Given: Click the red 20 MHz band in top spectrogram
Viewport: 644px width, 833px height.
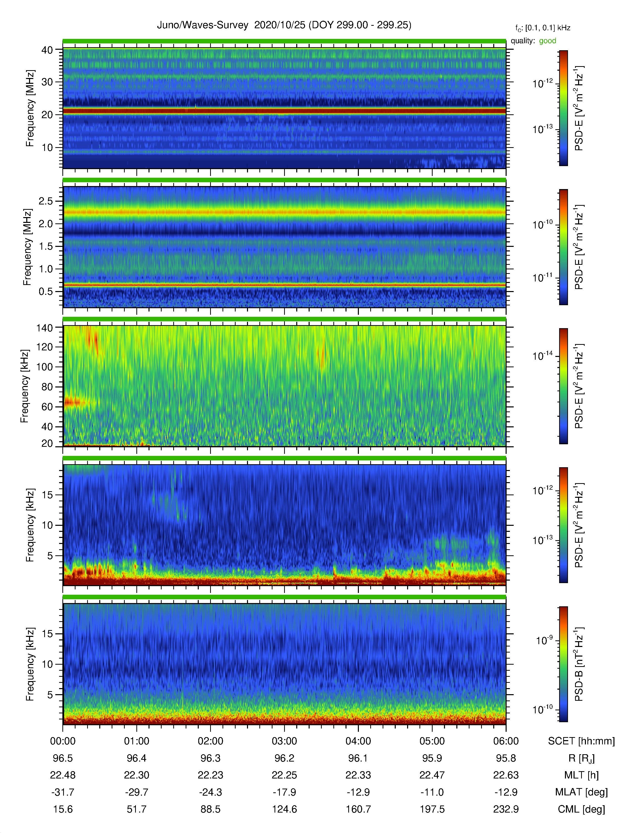Looking at the screenshot, I should click(284, 111).
